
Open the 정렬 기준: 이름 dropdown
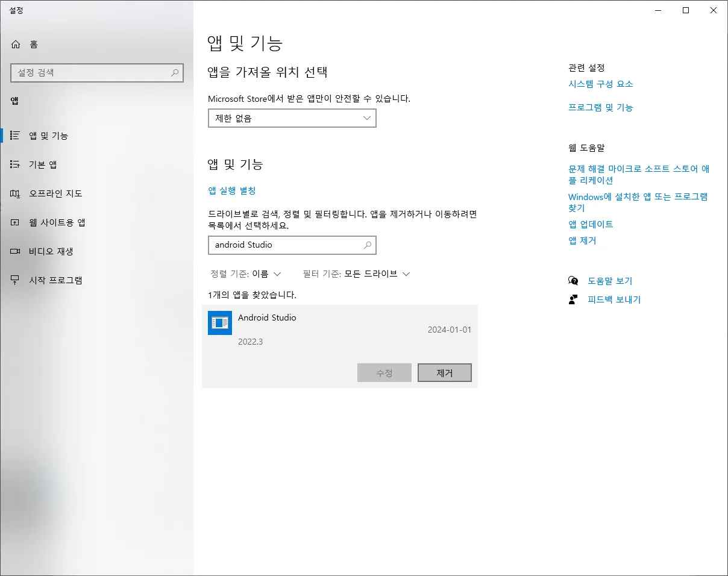[246, 274]
